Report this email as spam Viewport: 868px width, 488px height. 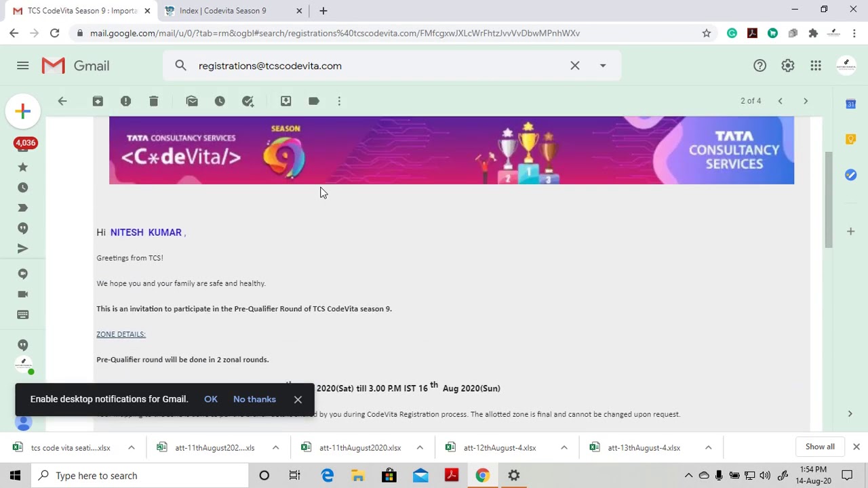tap(125, 101)
